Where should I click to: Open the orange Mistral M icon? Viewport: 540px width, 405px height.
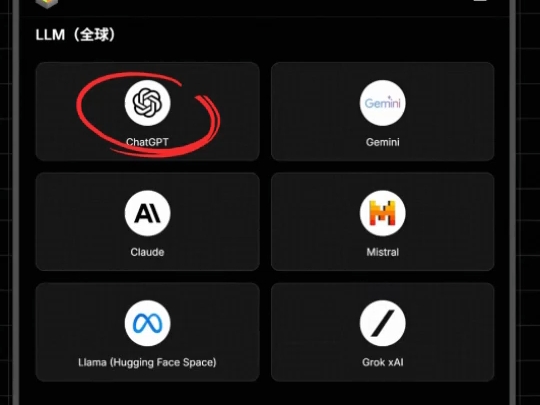pyautogui.click(x=383, y=213)
